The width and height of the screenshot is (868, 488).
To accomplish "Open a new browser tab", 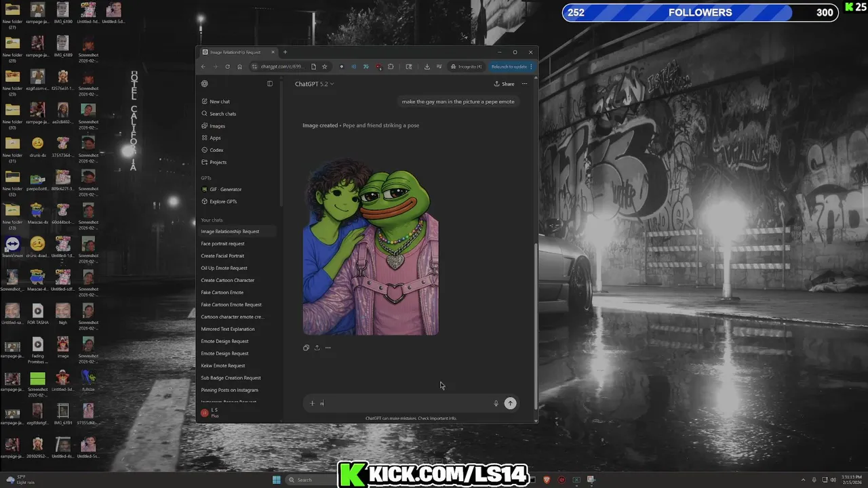I will tap(285, 52).
